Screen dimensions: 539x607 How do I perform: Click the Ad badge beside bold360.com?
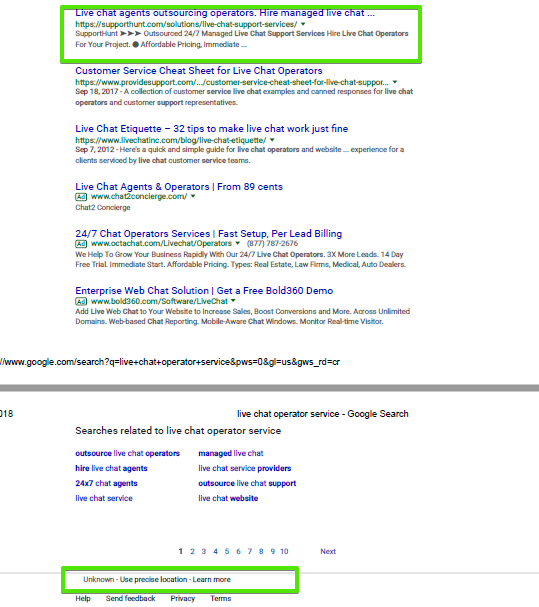tap(81, 301)
